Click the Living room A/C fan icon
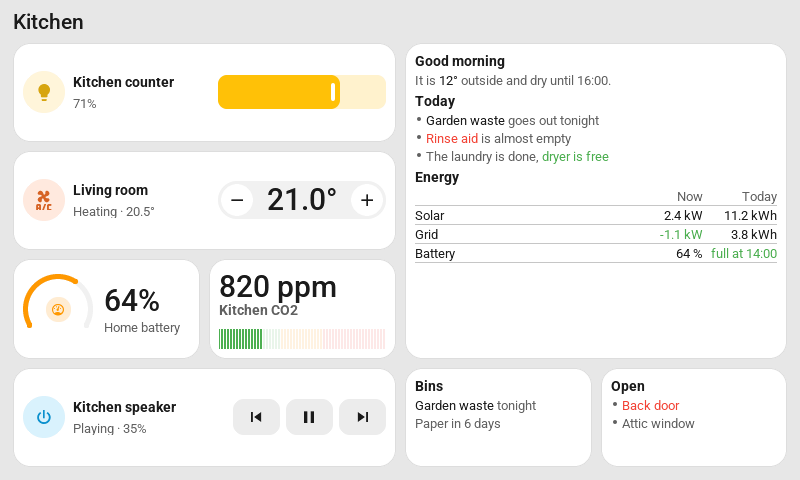The image size is (800, 480). tap(44, 200)
